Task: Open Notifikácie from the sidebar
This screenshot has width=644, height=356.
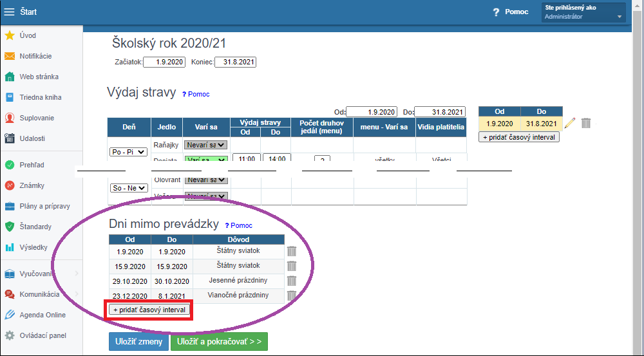Action: pyautogui.click(x=35, y=56)
